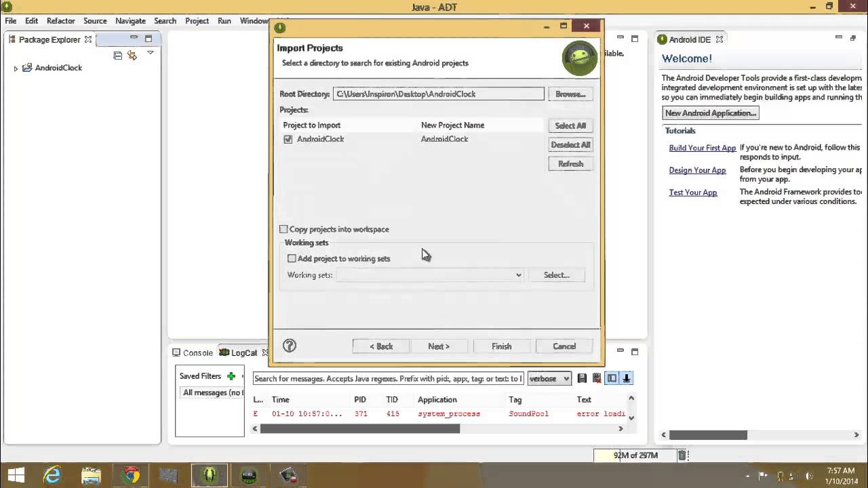The image size is (868, 488).
Task: Switch to the Console tab
Action: click(192, 352)
